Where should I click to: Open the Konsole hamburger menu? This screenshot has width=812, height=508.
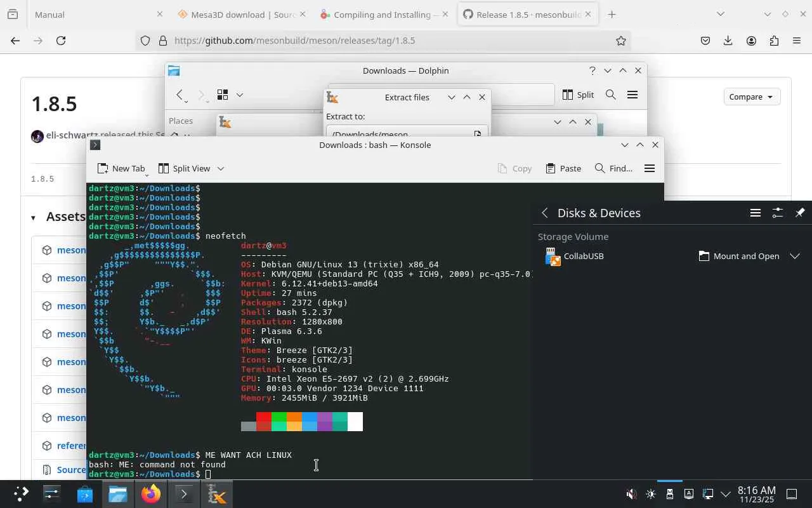pyautogui.click(x=650, y=168)
